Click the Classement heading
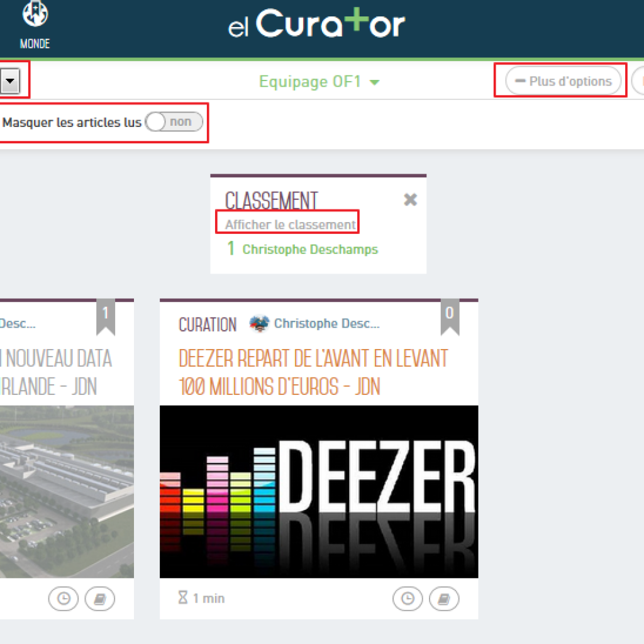The image size is (644, 644). point(272,201)
